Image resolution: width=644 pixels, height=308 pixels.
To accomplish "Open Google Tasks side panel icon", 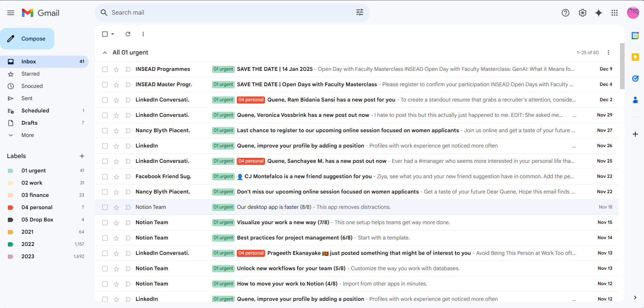I will [635, 78].
